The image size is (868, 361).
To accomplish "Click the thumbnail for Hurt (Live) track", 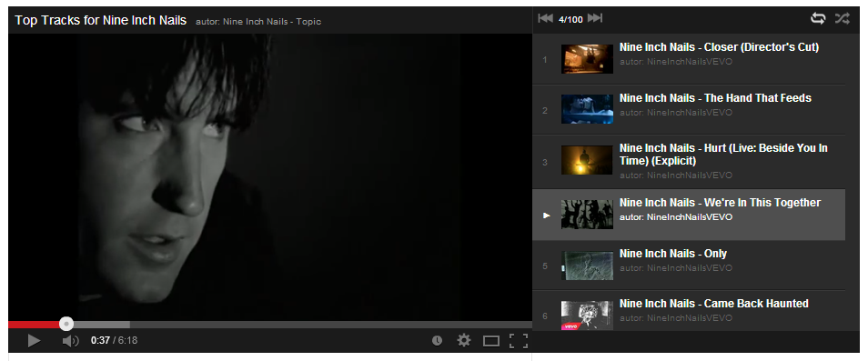I will point(587,160).
